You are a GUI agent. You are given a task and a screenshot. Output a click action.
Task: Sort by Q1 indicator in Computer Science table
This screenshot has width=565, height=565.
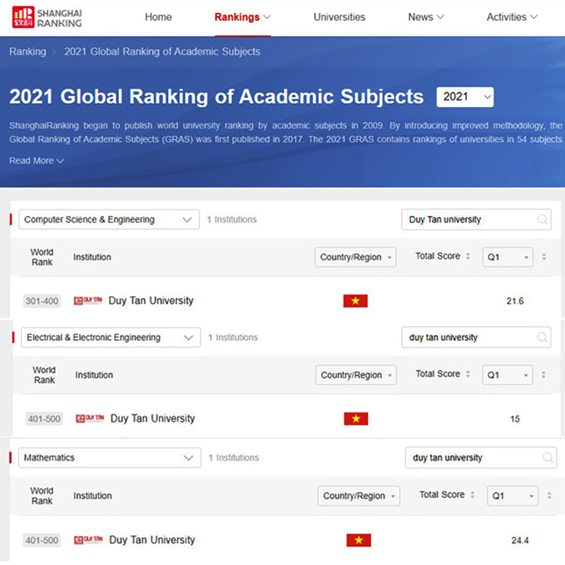tap(544, 257)
